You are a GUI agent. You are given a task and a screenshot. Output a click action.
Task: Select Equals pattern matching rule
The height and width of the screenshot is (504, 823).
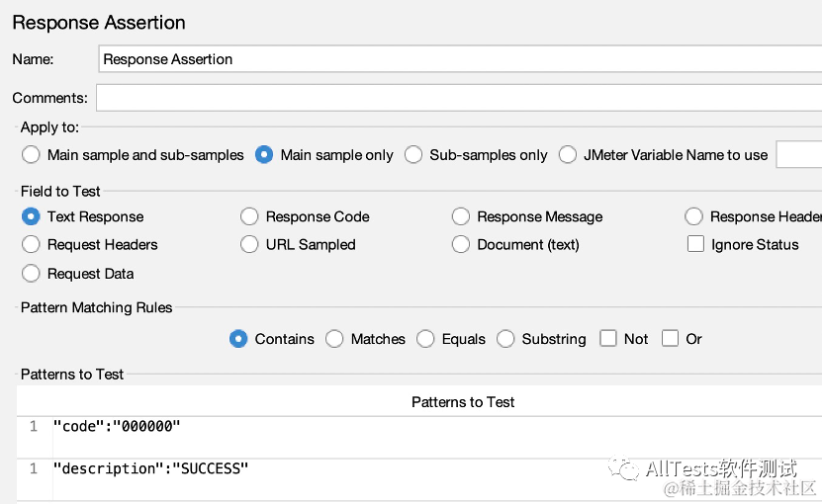pyautogui.click(x=425, y=339)
